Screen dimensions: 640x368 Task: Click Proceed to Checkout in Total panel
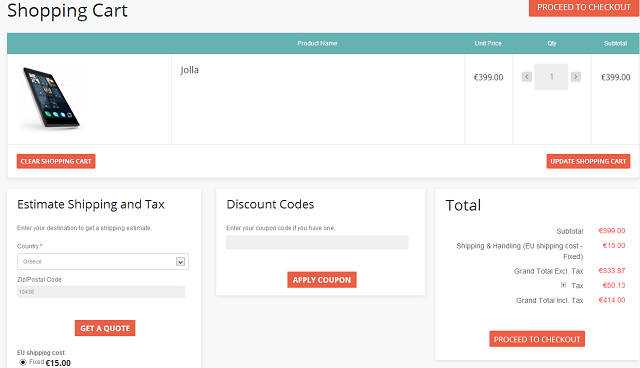coord(537,339)
